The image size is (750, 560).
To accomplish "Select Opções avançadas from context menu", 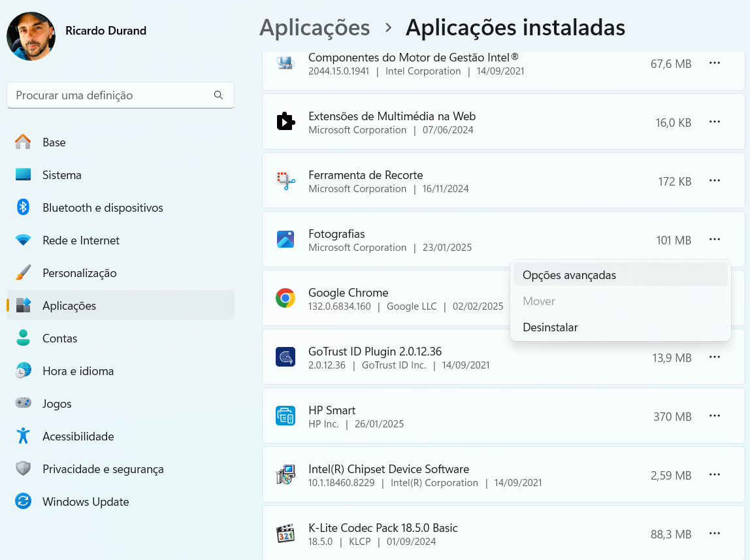I will click(x=569, y=275).
